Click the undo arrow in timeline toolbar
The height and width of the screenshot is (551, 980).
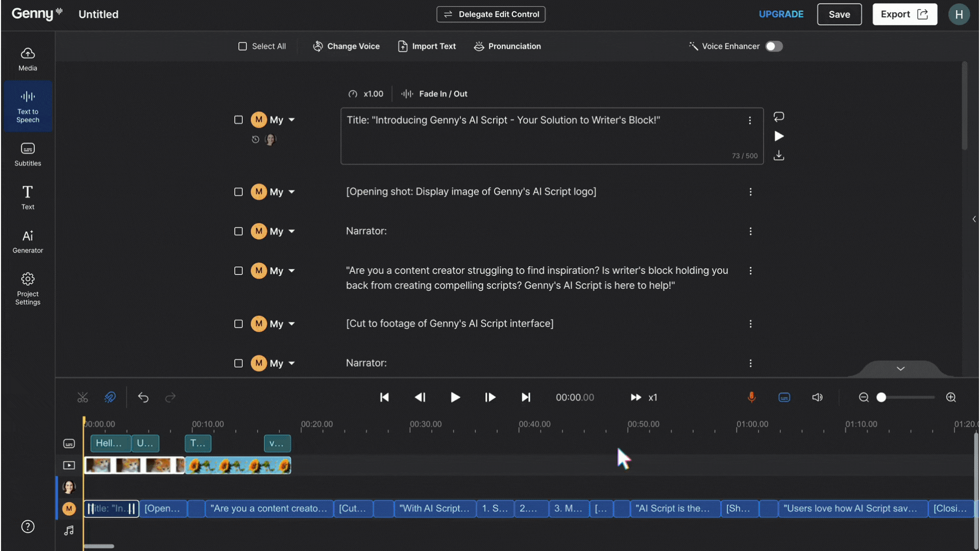point(143,397)
